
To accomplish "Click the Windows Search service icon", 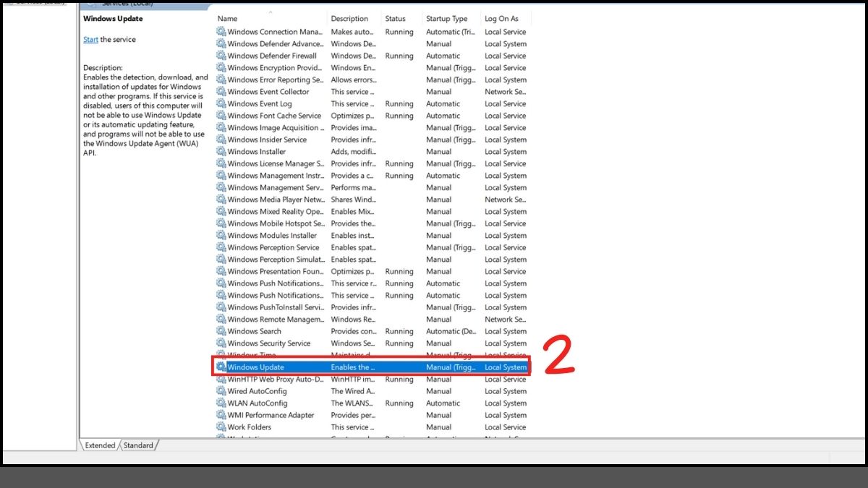I will 221,331.
